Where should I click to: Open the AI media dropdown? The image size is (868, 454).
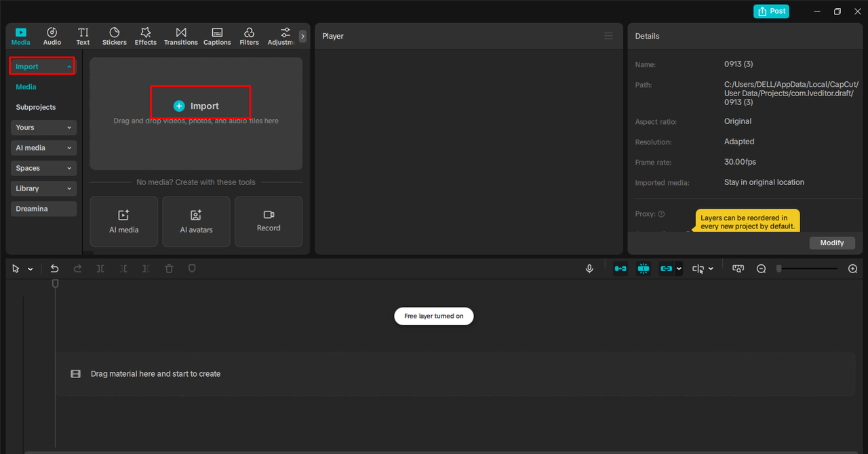click(43, 148)
